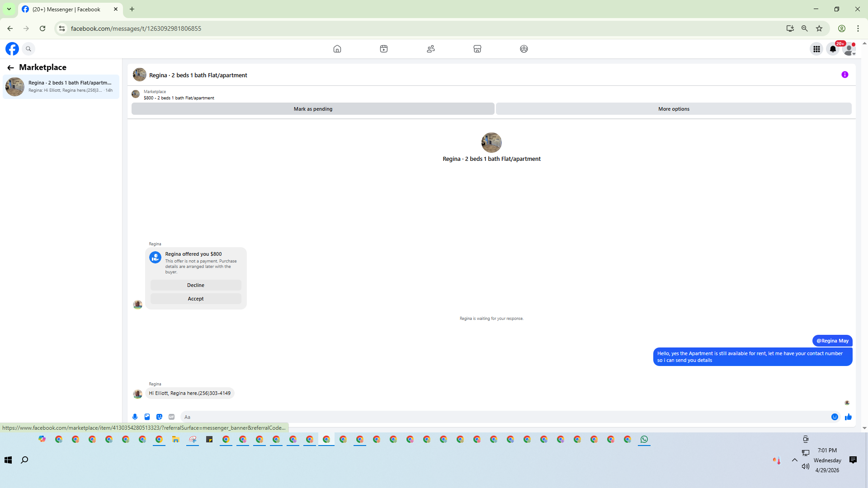868x488 pixels.
Task: Open the Marketplace tab in top navigation
Action: 477,49
